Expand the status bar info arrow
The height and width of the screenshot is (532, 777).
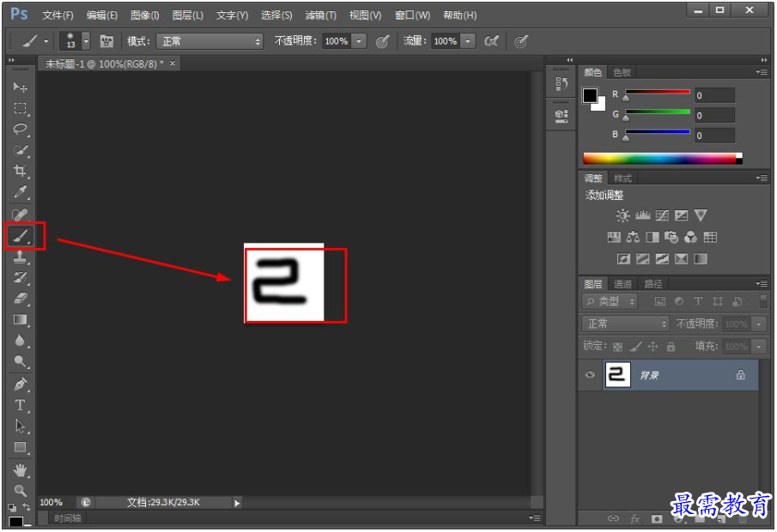(x=237, y=504)
